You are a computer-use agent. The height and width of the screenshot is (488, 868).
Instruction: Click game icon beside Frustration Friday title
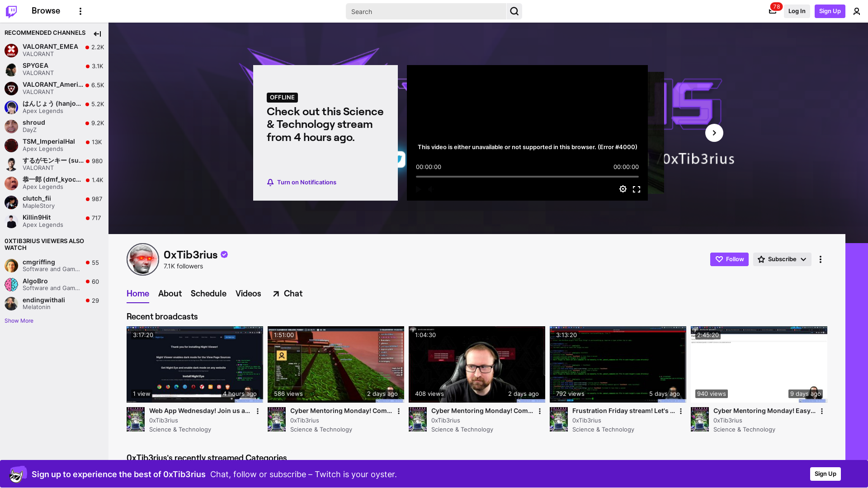[x=559, y=419]
